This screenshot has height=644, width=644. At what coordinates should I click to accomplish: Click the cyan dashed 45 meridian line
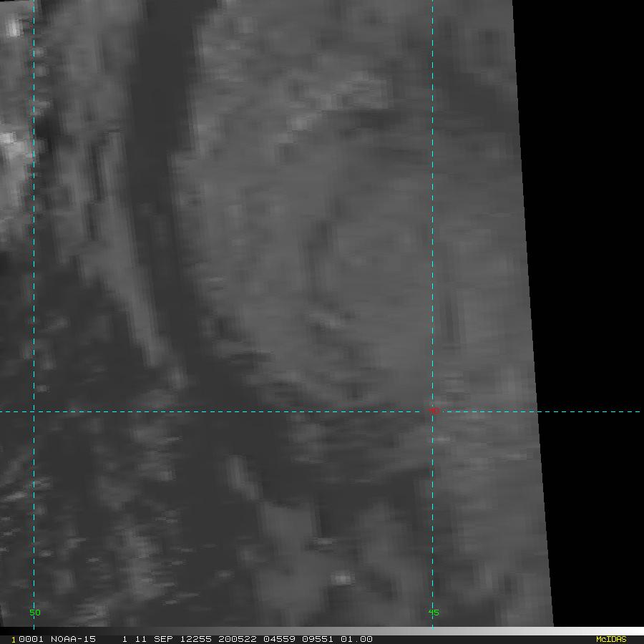[432, 215]
